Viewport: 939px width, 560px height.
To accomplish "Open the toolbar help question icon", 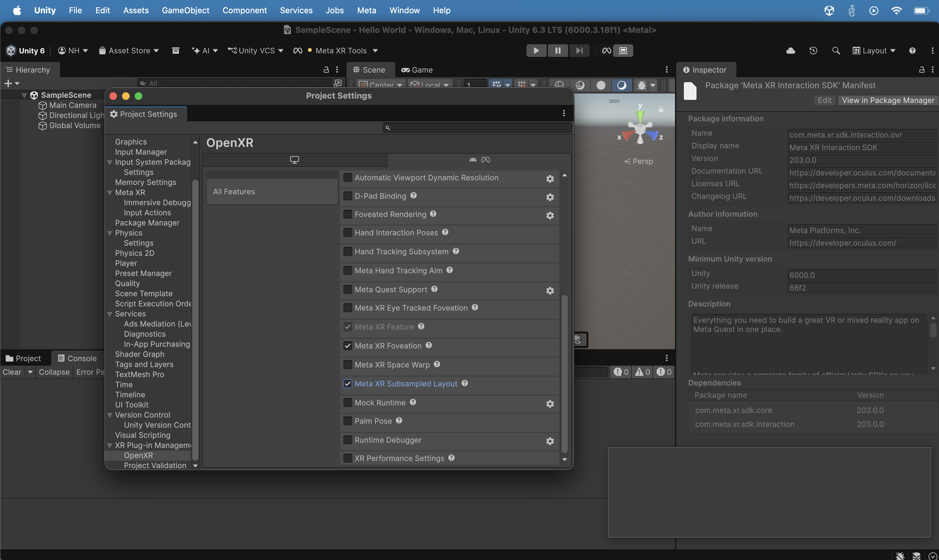I will [x=912, y=51].
